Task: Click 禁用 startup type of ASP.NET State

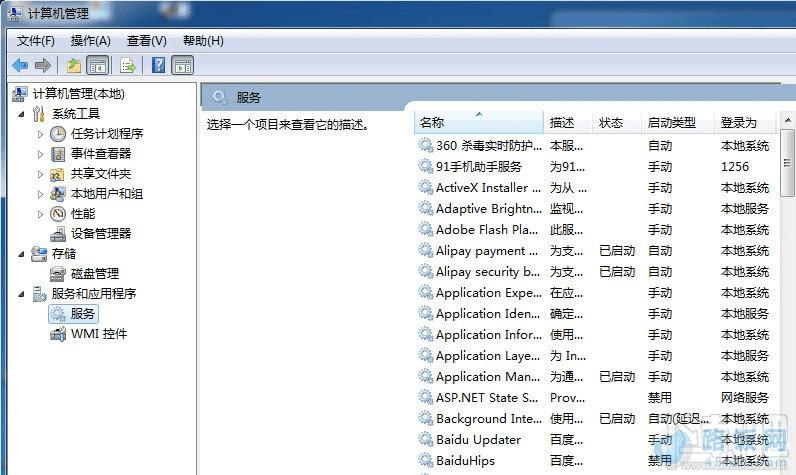Action: pos(659,397)
